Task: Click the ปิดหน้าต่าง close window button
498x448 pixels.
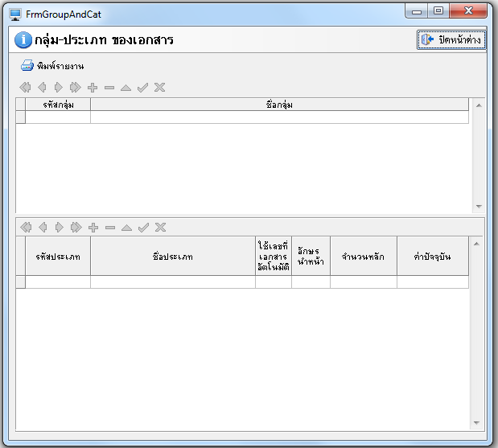Action: coord(451,39)
